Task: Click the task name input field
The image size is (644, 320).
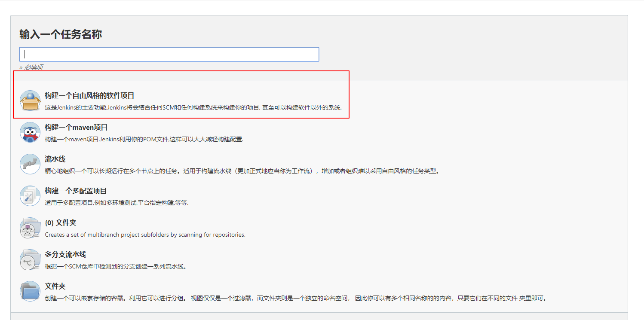Action: 169,54
